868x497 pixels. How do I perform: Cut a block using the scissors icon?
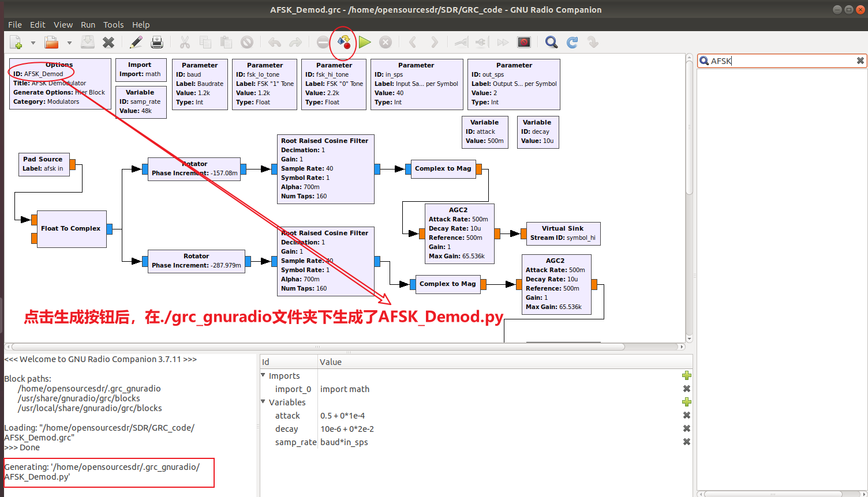tap(185, 42)
